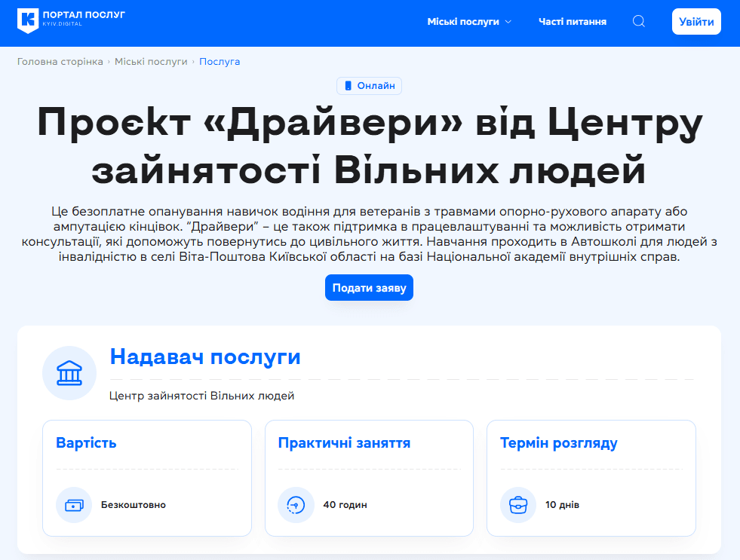
Task: Click the Онлайн status badge
Action: pos(369,85)
